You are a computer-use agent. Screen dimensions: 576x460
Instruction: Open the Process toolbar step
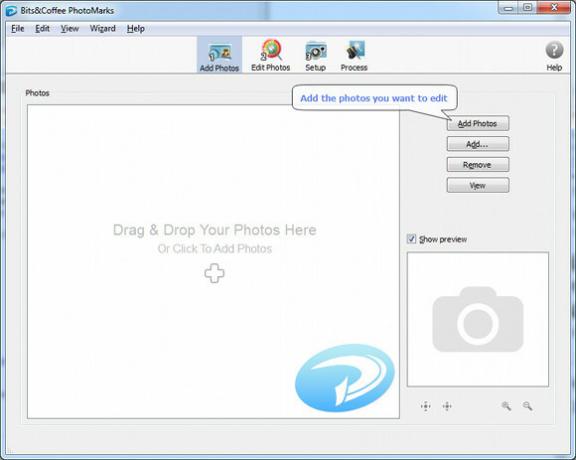(x=354, y=55)
